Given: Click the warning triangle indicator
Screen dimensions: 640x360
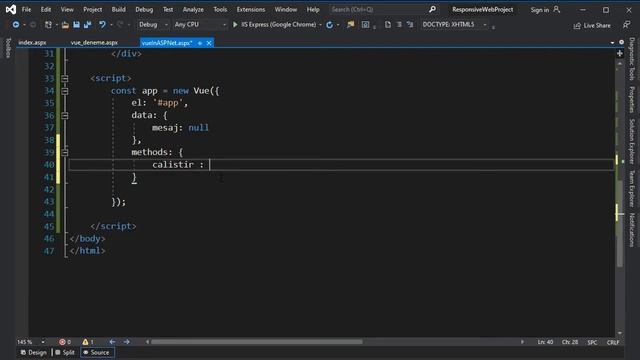Looking at the screenshot, I should [85, 342].
